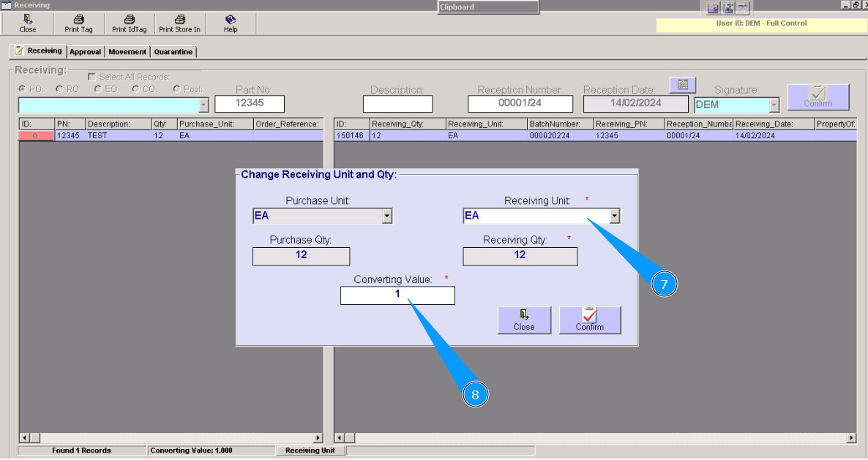Click Close in the Change Receiving Unit dialog
Screen dimensions: 868x460
click(524, 320)
